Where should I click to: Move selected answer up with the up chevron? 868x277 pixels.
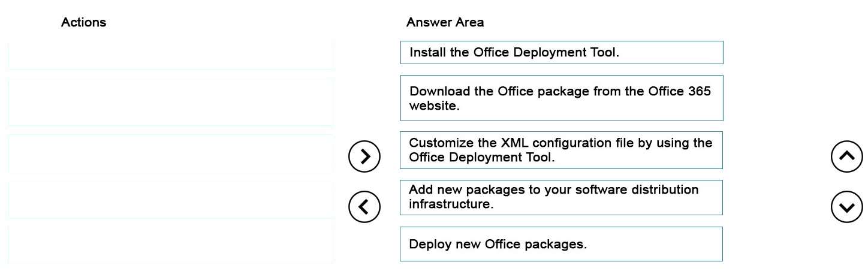coord(846,156)
